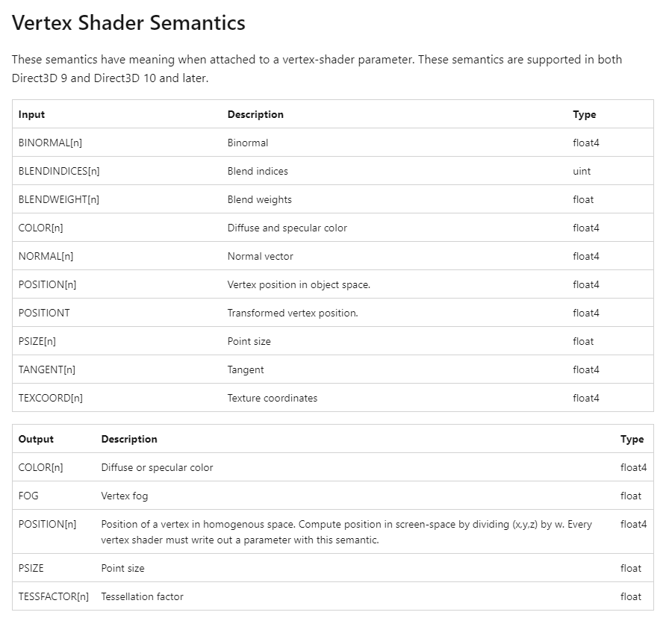Click BLENDINDICES[n] in the Input table
The width and height of the screenshot is (672, 618).
click(x=59, y=171)
